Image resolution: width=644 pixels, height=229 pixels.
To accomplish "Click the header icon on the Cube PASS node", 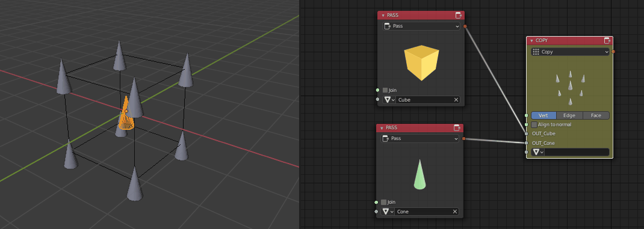I will click(459, 16).
